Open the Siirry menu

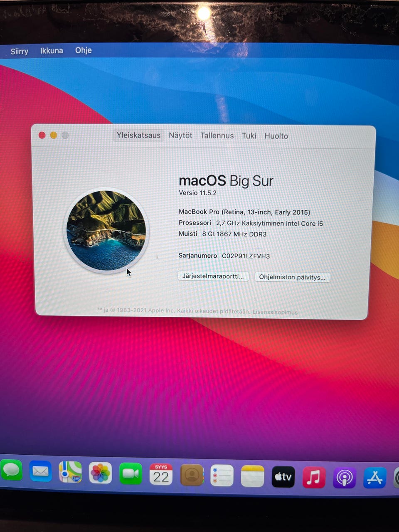[19, 51]
